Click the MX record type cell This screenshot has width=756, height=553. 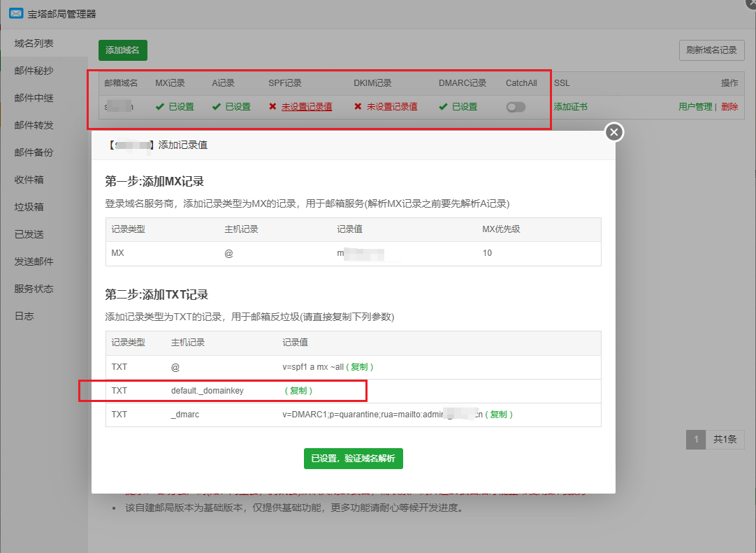point(117,253)
